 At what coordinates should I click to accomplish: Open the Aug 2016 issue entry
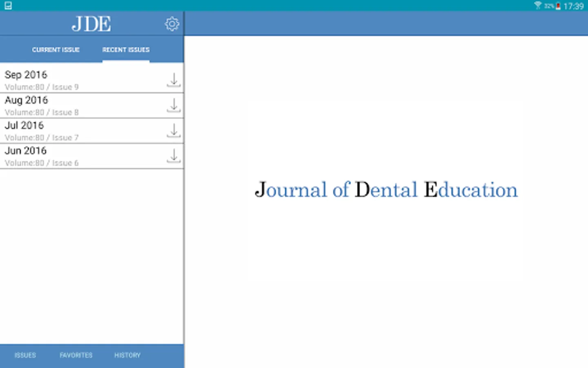click(x=92, y=105)
